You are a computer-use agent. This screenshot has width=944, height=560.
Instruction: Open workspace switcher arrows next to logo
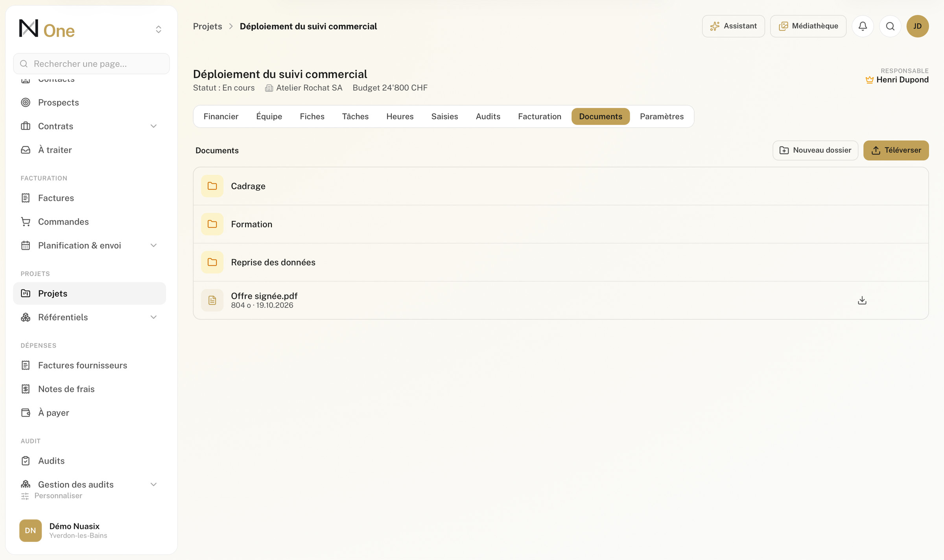pos(159,29)
